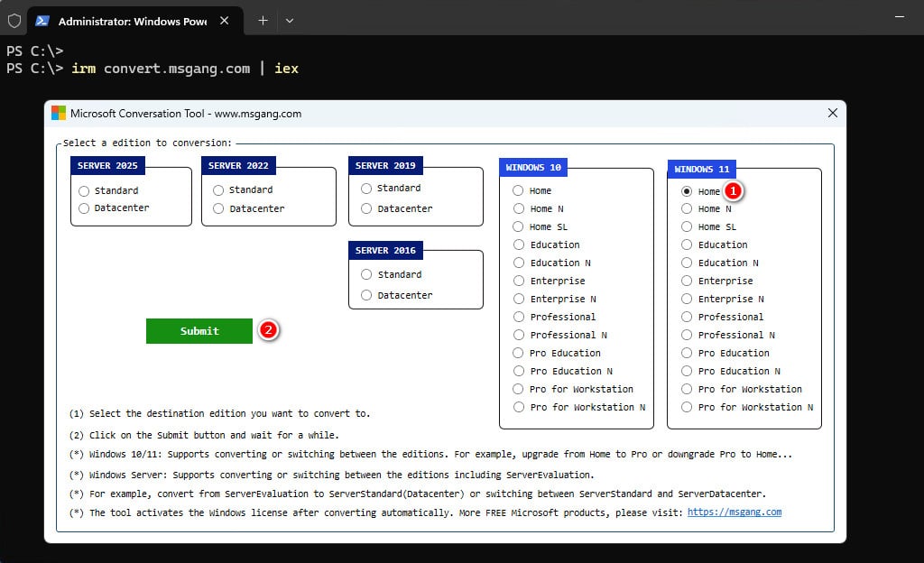Click the Microsoft logo in dialog title
The width and height of the screenshot is (924, 563).
[59, 113]
